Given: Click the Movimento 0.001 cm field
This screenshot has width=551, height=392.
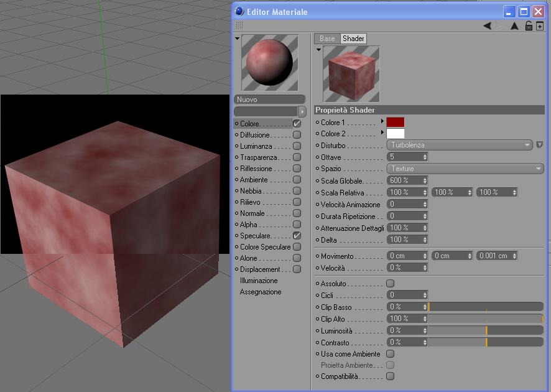Looking at the screenshot, I should [x=496, y=256].
